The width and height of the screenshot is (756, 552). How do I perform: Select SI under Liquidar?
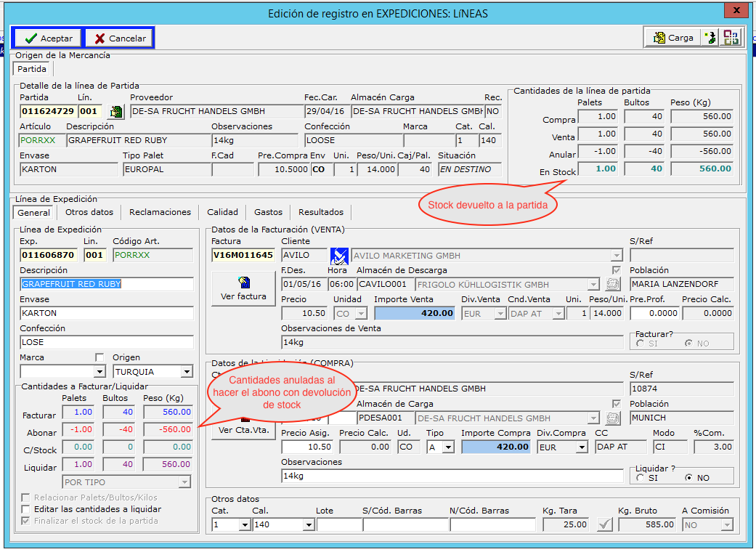640,478
